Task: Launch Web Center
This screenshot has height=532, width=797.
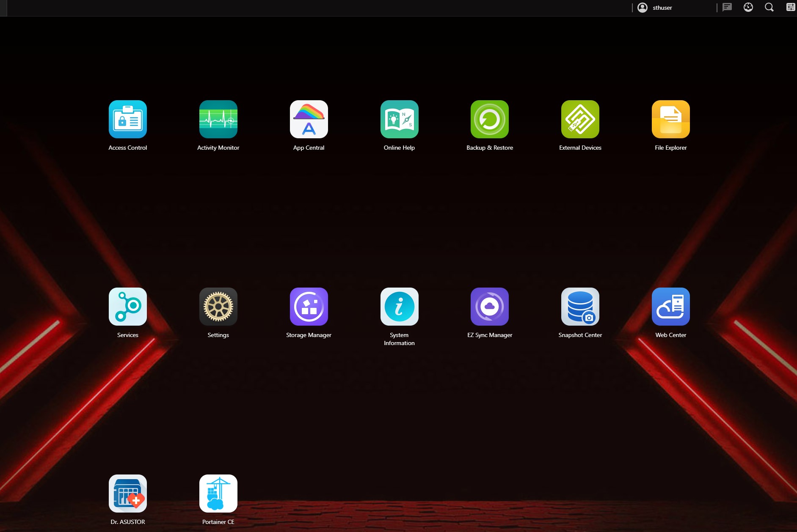Action: (x=671, y=307)
